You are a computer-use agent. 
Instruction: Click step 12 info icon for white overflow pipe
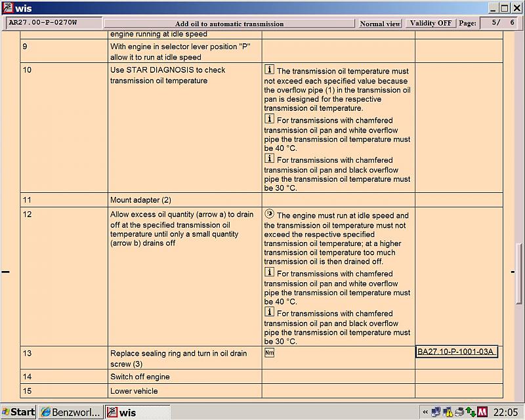pos(269,272)
